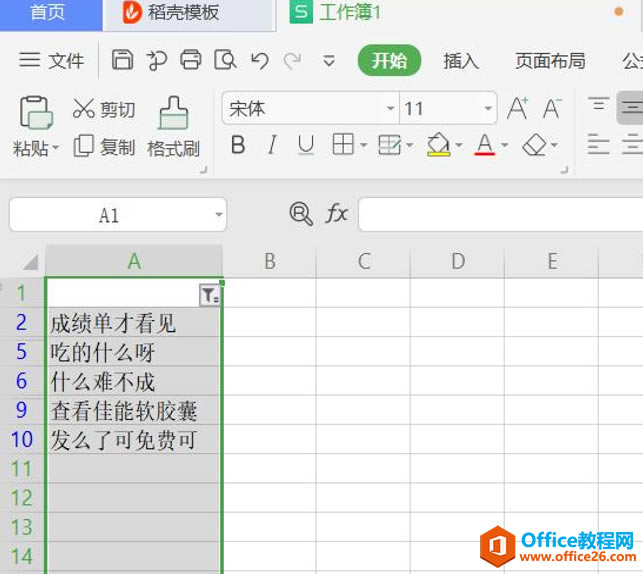Click the export to PDF icon
This screenshot has width=643, height=574.
coord(157,60)
